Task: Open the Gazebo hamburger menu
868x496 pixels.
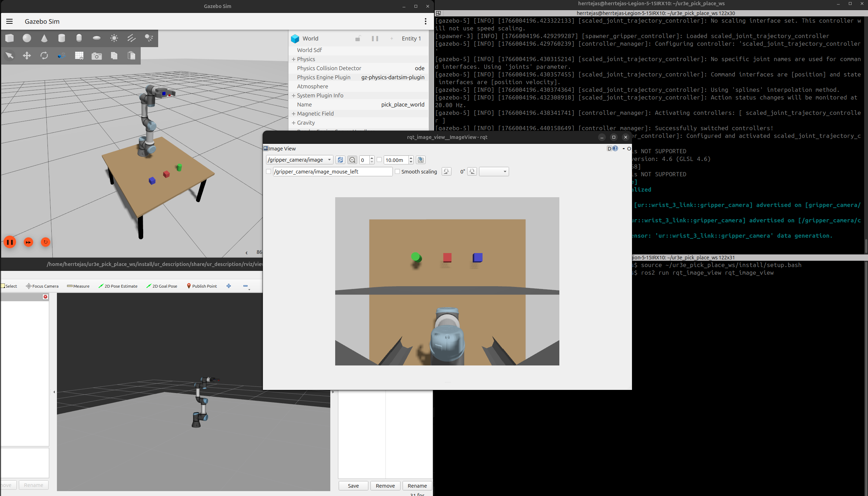Action: (9, 21)
